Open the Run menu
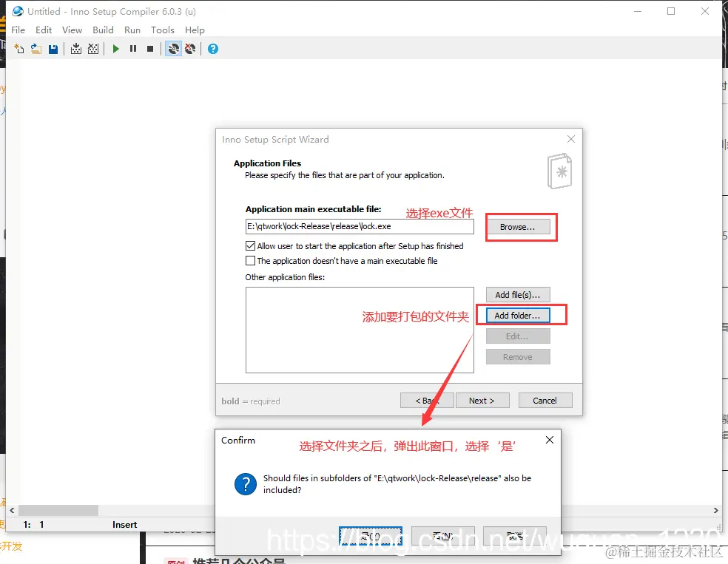Screen dimensions: 728x564 tap(132, 30)
